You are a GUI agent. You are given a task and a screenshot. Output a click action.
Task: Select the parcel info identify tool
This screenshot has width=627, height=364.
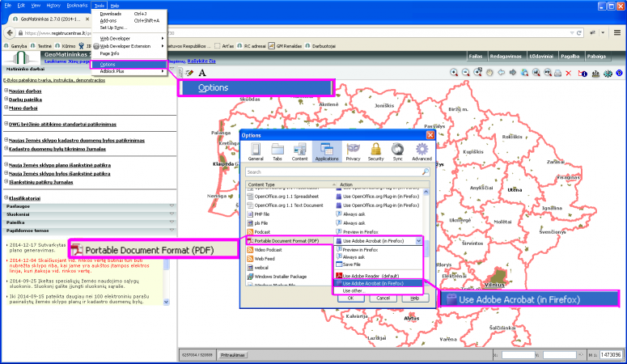click(x=583, y=74)
